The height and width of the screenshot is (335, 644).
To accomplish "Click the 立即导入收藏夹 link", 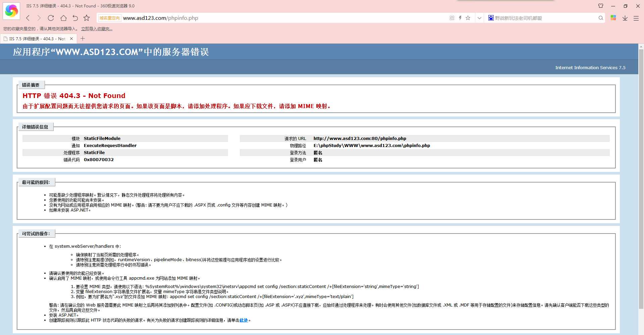I will [97, 29].
